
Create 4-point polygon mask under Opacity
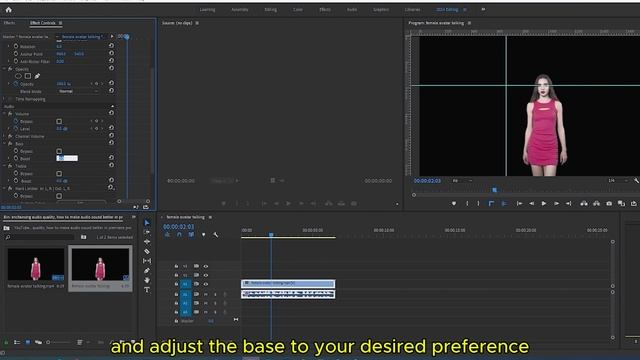pos(28,76)
